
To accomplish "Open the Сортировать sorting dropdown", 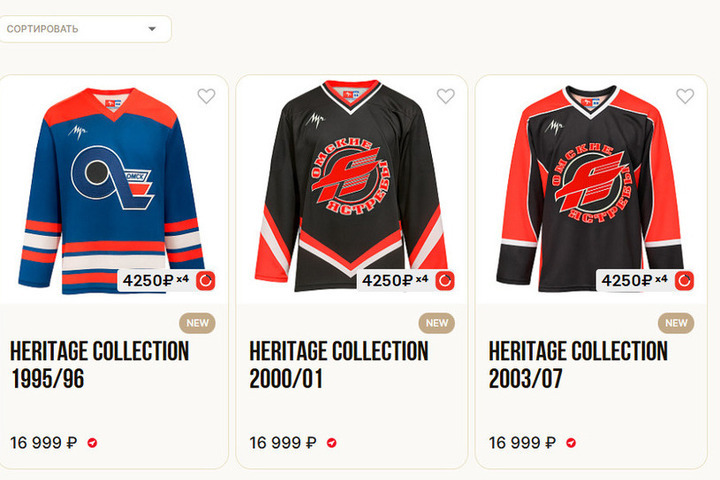I will coord(80,29).
